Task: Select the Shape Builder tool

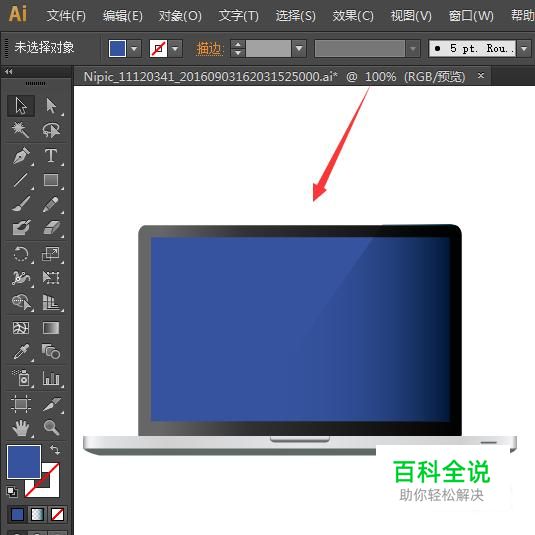Action: point(21,302)
